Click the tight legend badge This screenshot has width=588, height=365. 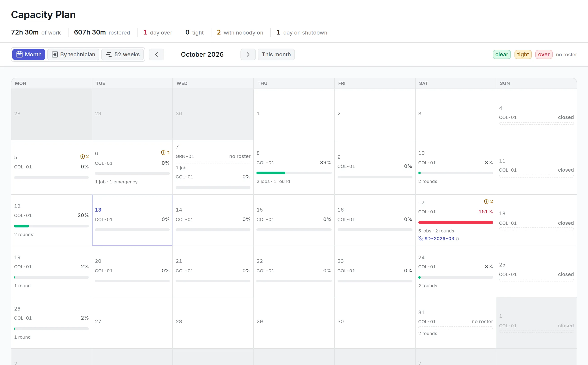523,54
